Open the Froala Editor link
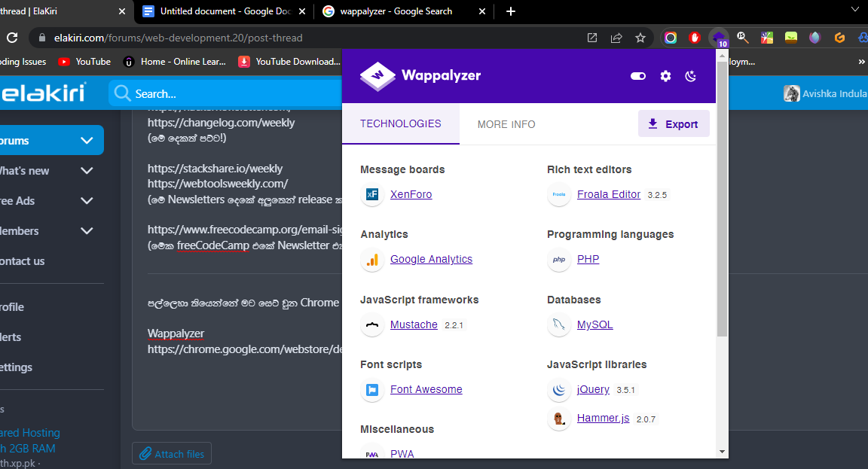 [608, 194]
